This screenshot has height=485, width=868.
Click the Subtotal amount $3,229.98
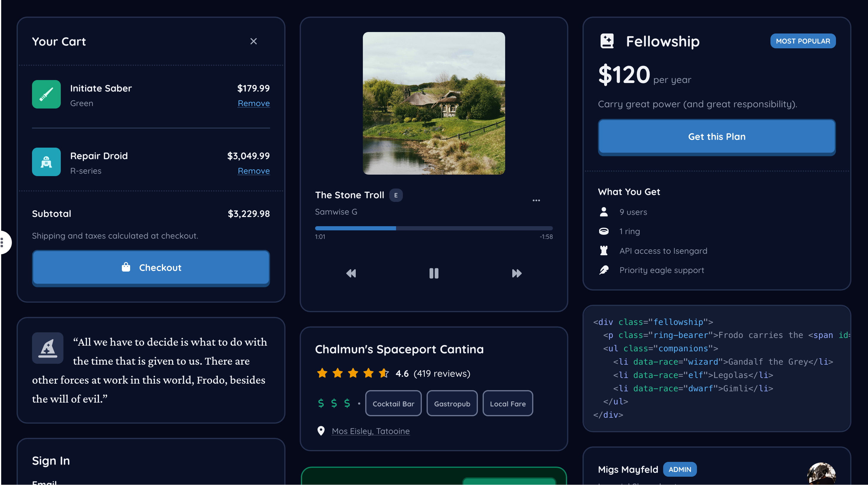(249, 214)
